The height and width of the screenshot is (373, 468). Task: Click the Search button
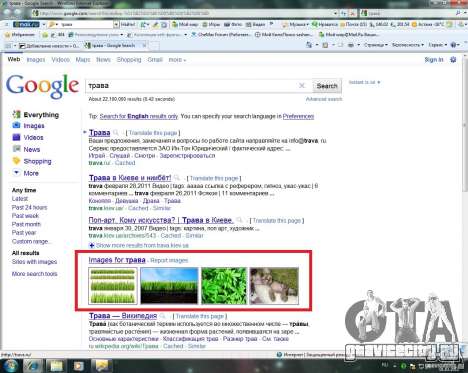click(x=327, y=86)
